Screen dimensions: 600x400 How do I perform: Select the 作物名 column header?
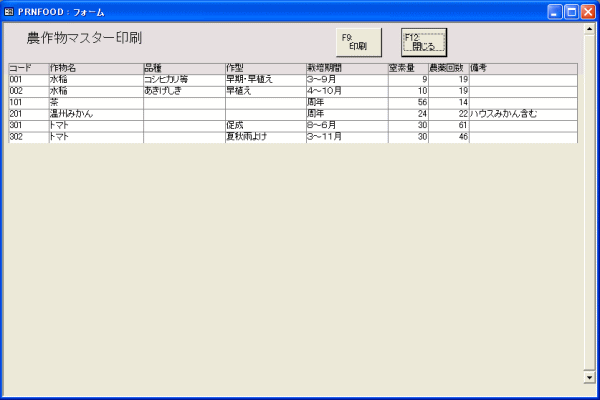coord(95,68)
